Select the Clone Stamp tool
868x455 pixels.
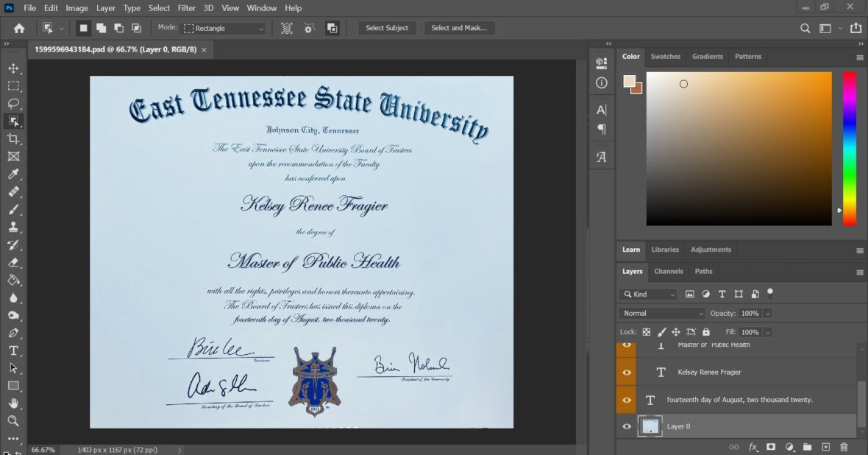(13, 227)
